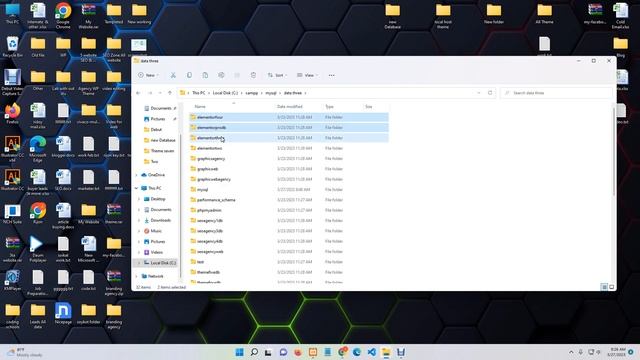The image size is (640, 360).
Task: Click the Cut scissors icon in toolbar
Action: 173,75
